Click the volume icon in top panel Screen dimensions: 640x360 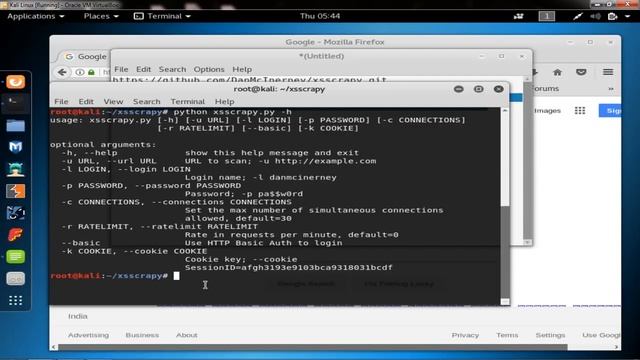coord(596,16)
